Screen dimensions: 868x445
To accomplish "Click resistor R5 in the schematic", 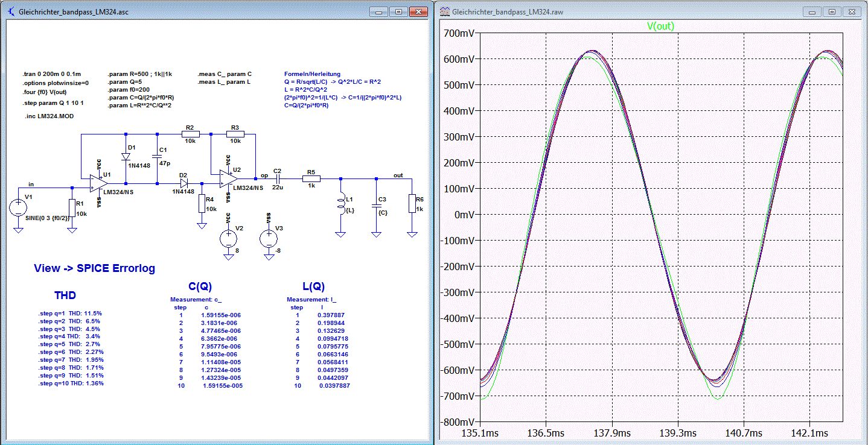I will pyautogui.click(x=311, y=178).
